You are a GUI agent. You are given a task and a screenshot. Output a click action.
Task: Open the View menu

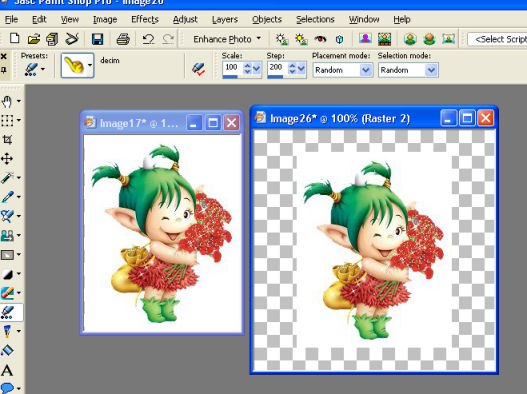(x=70, y=19)
